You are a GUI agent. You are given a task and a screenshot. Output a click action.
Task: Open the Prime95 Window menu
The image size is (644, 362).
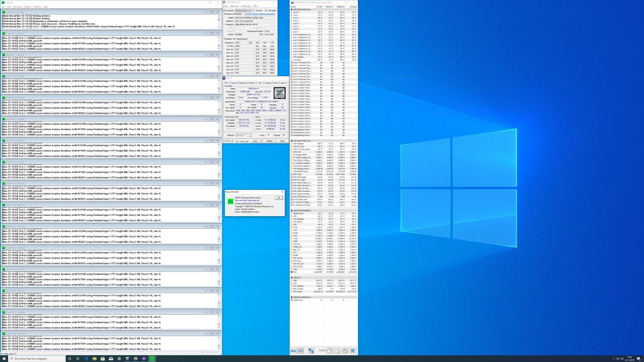click(37, 7)
